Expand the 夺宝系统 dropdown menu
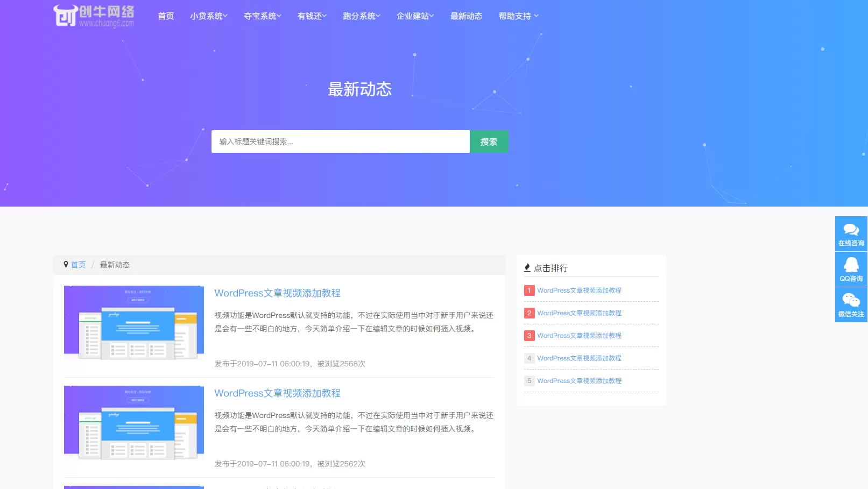 pyautogui.click(x=262, y=16)
